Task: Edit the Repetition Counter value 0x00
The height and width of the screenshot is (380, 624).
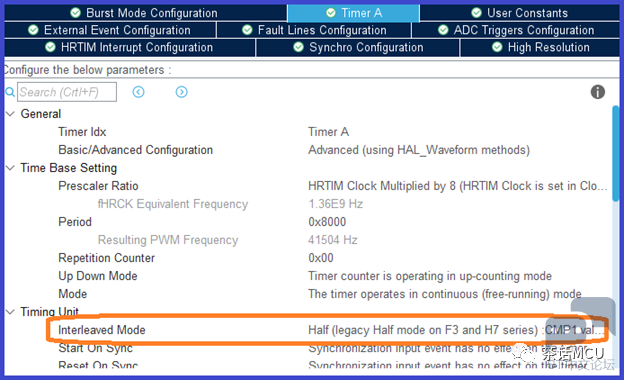Action: point(321,258)
